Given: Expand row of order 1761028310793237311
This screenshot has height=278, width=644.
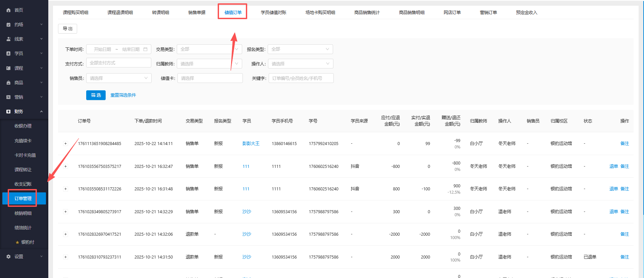Looking at the screenshot, I should click(x=65, y=257).
